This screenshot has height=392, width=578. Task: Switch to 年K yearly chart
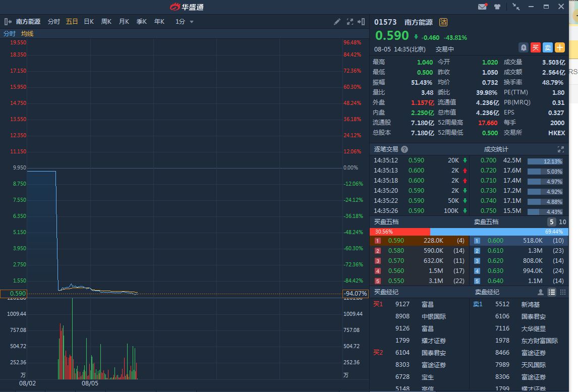pos(159,22)
